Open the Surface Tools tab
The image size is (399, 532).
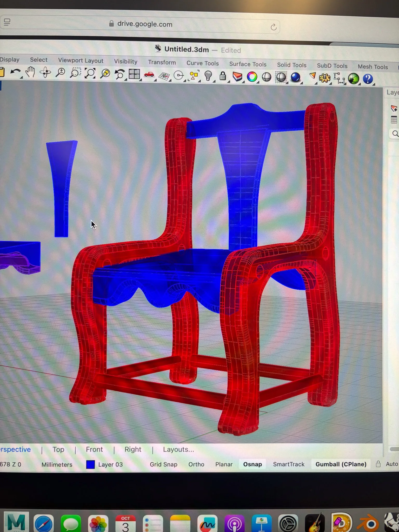(x=248, y=64)
